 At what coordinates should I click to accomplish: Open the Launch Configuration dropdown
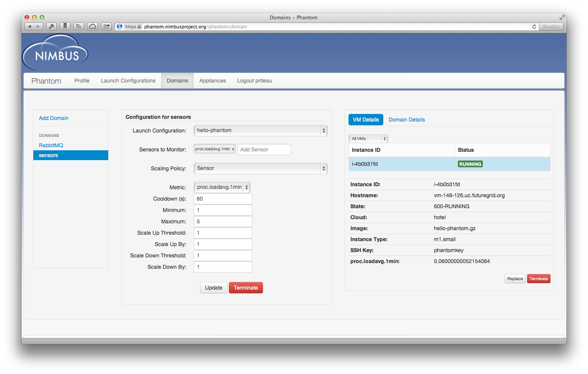point(260,131)
